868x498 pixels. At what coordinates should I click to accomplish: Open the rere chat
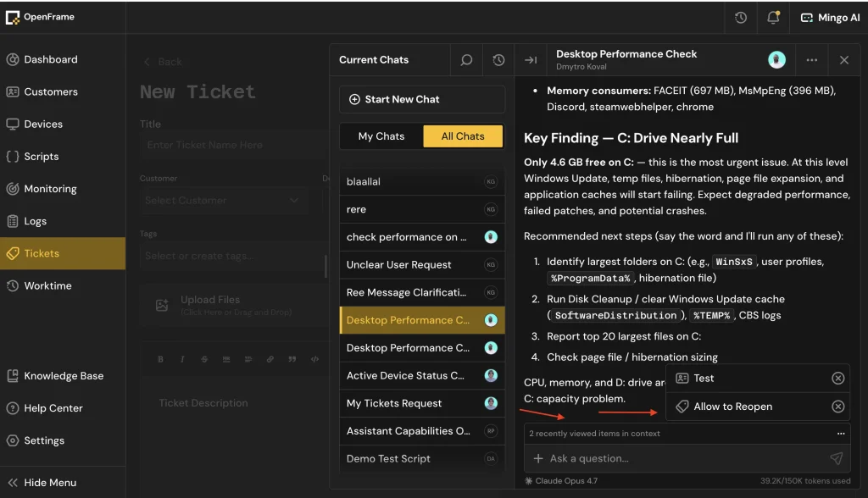422,209
